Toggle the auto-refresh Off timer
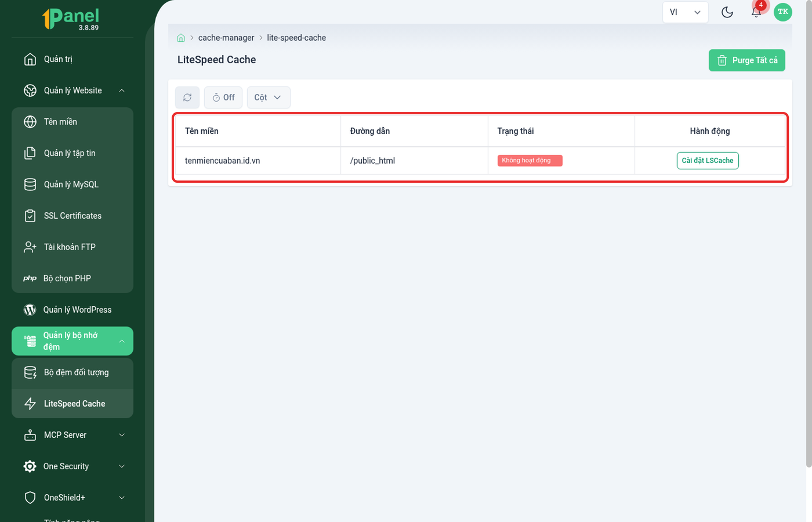Image resolution: width=812 pixels, height=522 pixels. coord(223,97)
